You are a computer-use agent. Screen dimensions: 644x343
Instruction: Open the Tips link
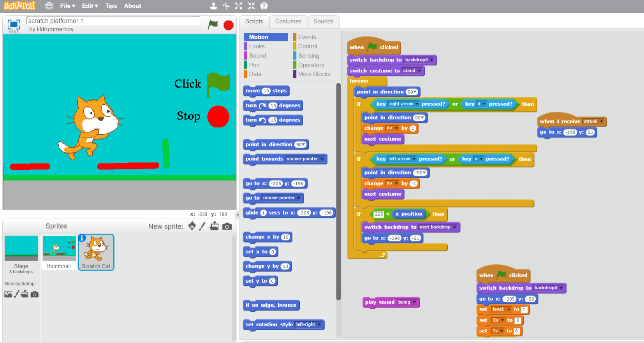111,6
